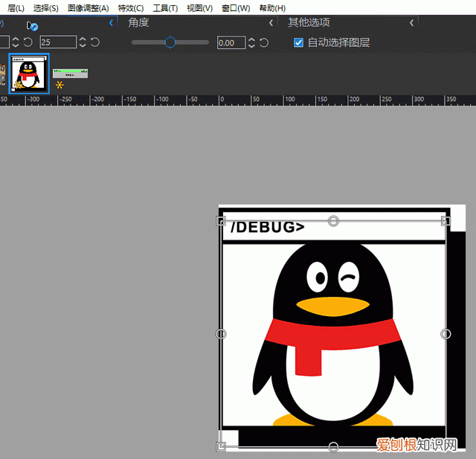Decrease the angle 0.00 value with down arrow
The width and height of the screenshot is (476, 459).
251,46
